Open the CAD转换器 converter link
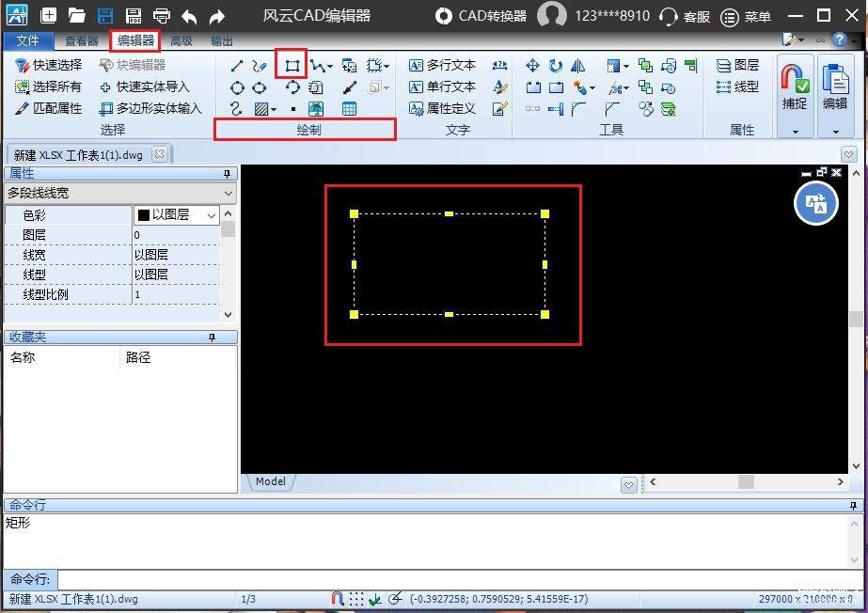 coord(481,16)
